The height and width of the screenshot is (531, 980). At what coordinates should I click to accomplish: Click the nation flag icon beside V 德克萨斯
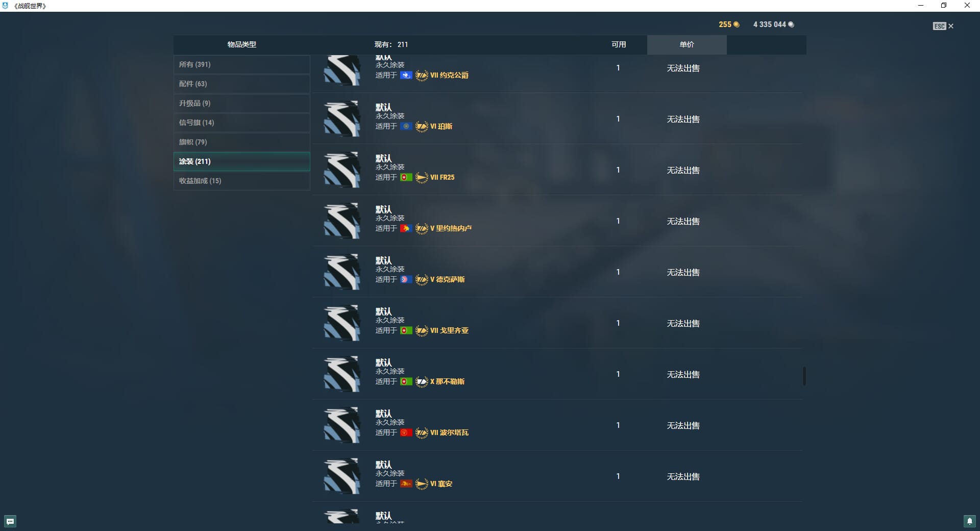[406, 279]
